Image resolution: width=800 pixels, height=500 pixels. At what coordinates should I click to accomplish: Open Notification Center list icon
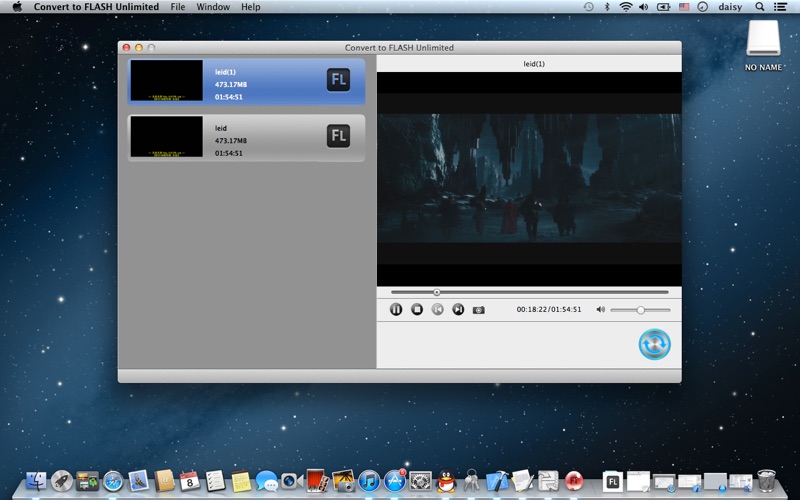click(x=780, y=7)
